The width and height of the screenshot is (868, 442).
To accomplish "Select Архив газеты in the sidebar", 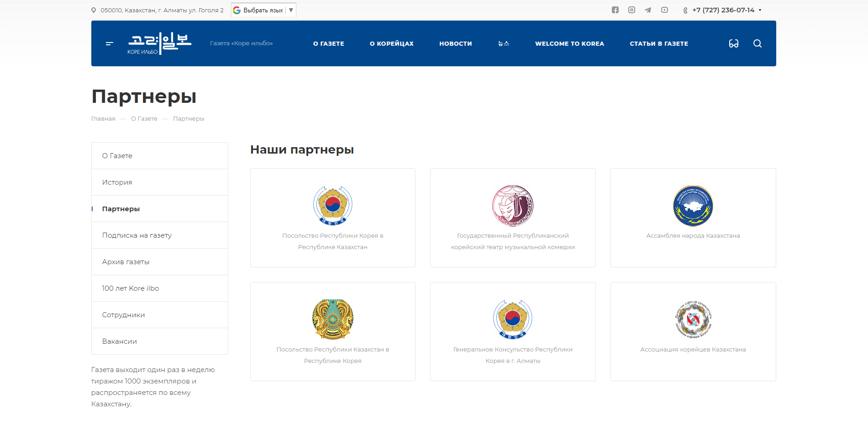I will (160, 262).
